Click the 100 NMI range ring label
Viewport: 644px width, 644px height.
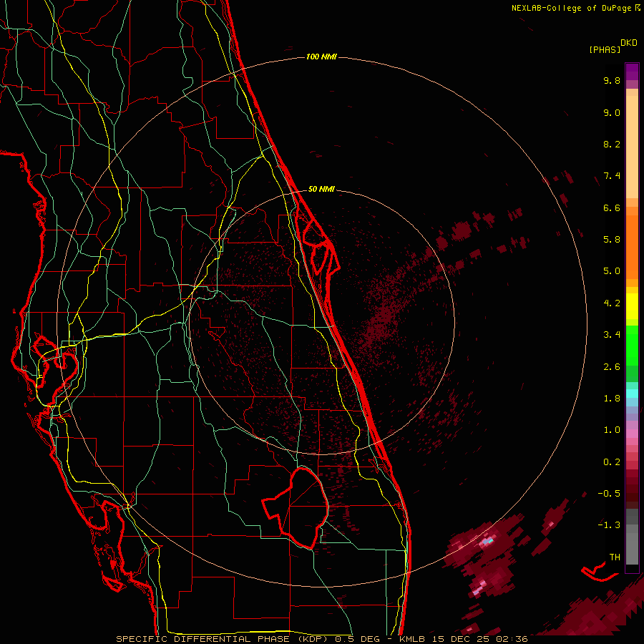click(321, 57)
